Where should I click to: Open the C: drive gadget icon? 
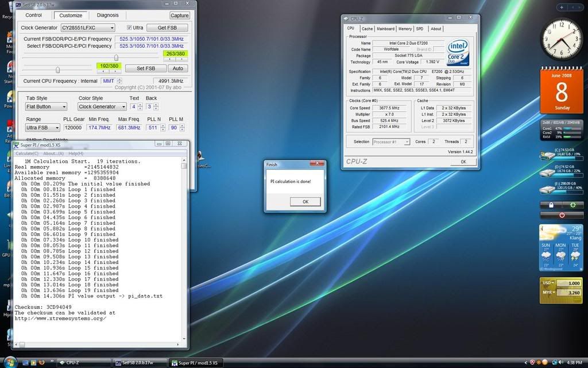[x=547, y=155]
